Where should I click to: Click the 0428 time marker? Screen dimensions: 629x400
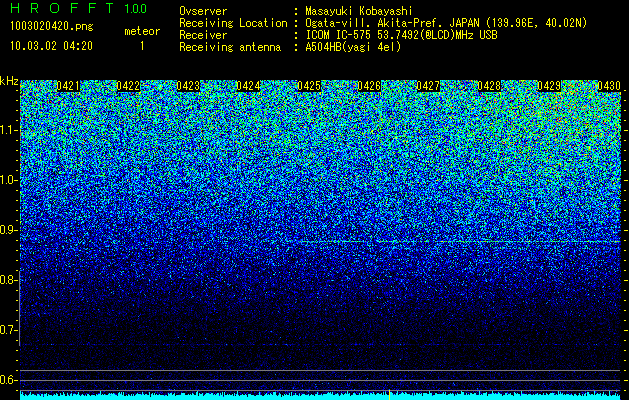(x=489, y=86)
